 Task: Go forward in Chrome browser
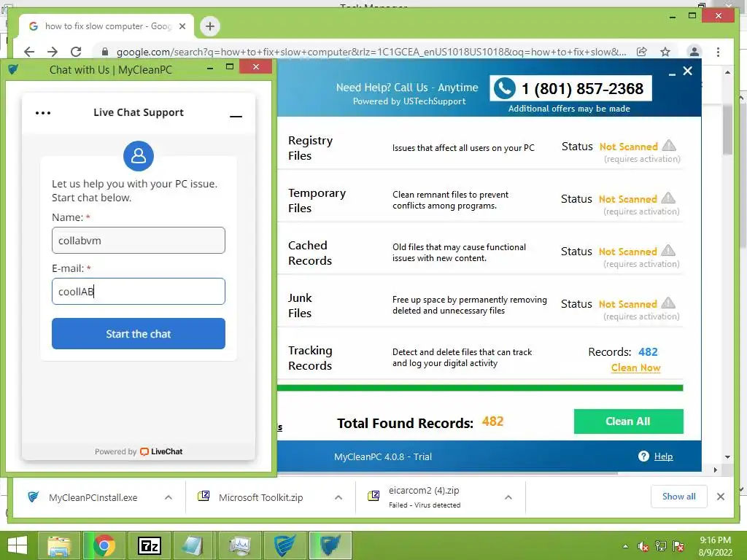coord(53,52)
